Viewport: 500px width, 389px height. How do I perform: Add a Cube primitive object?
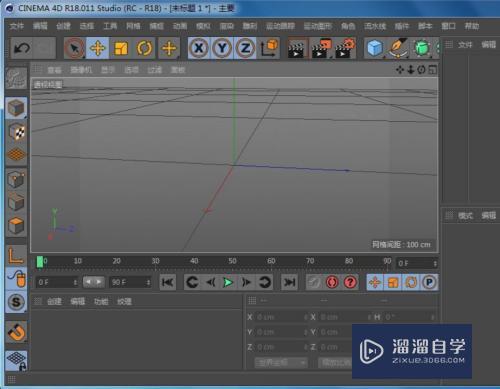375,48
